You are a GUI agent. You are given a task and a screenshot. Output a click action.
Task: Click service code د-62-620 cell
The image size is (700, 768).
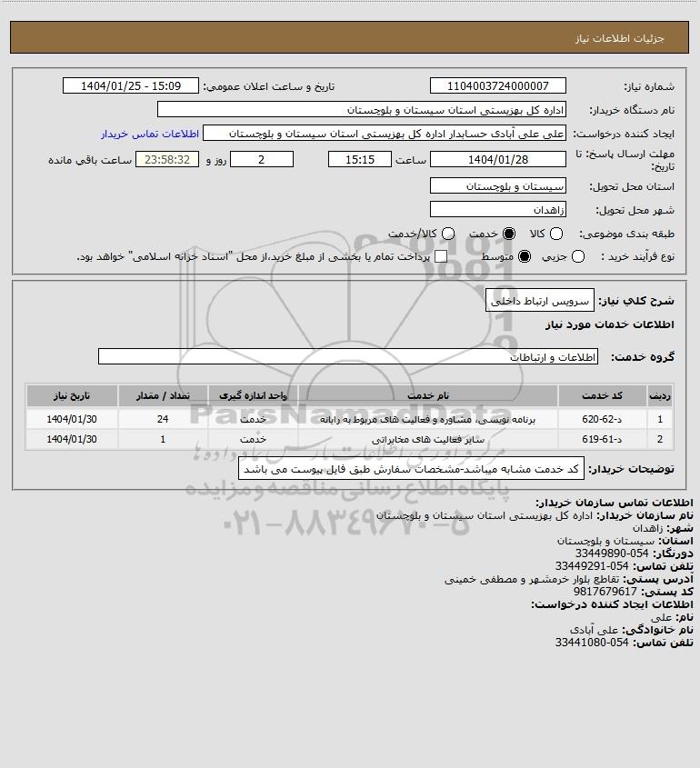point(602,419)
